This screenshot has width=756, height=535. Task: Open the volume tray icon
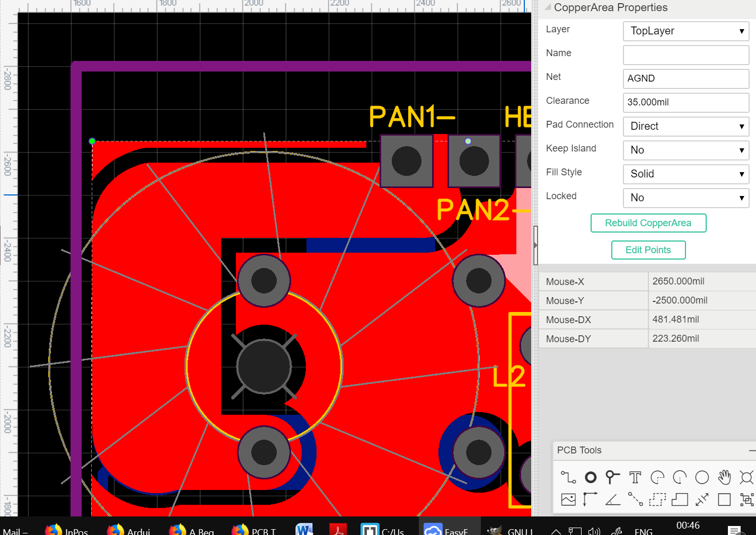(x=594, y=531)
